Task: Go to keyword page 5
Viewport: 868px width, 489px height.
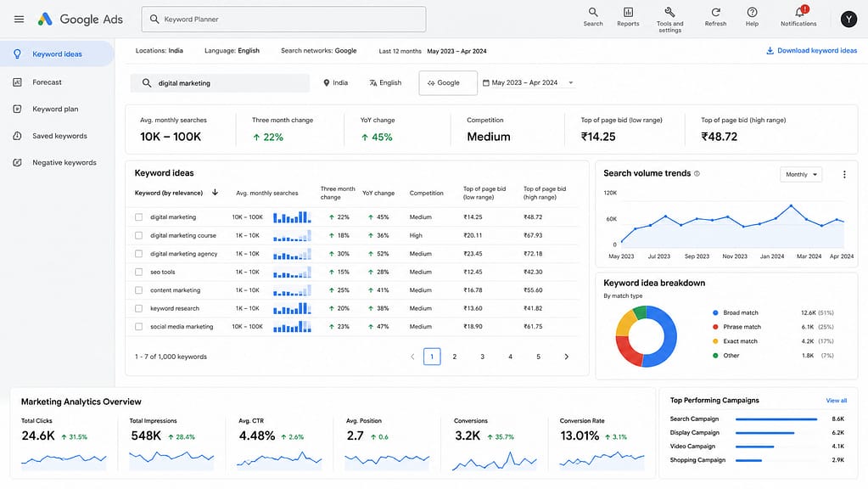Action: (x=538, y=357)
